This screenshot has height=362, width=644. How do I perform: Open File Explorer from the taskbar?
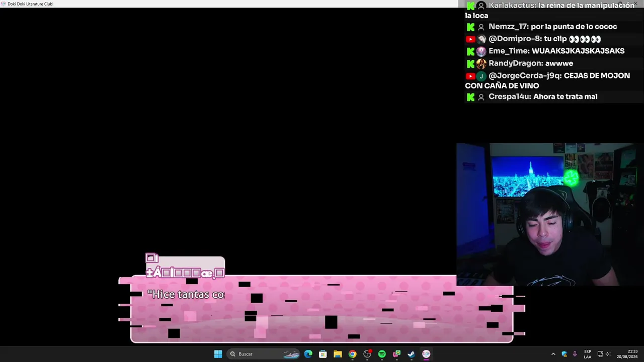(x=338, y=354)
